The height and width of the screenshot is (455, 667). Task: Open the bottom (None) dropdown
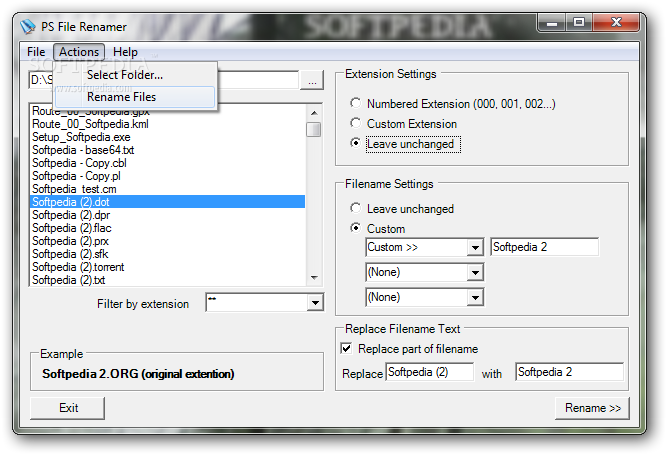[x=475, y=297]
